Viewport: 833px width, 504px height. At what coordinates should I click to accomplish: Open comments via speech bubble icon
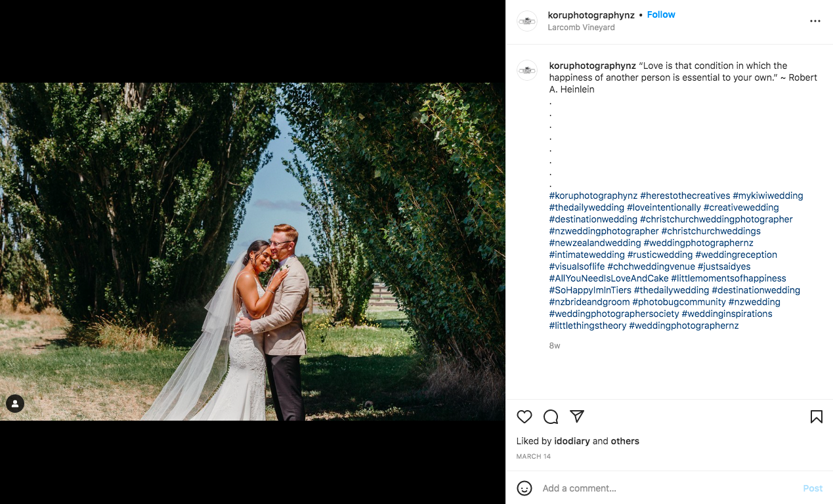[551, 417]
